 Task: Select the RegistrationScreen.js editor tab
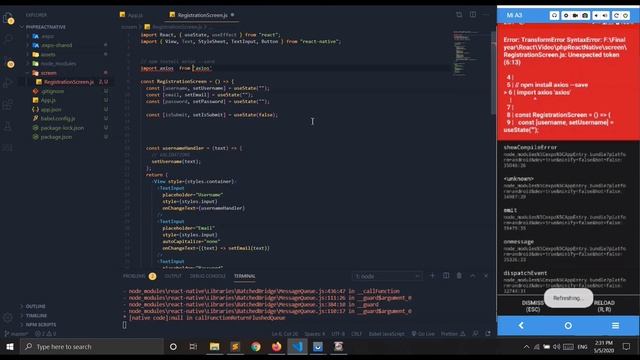pos(202,15)
